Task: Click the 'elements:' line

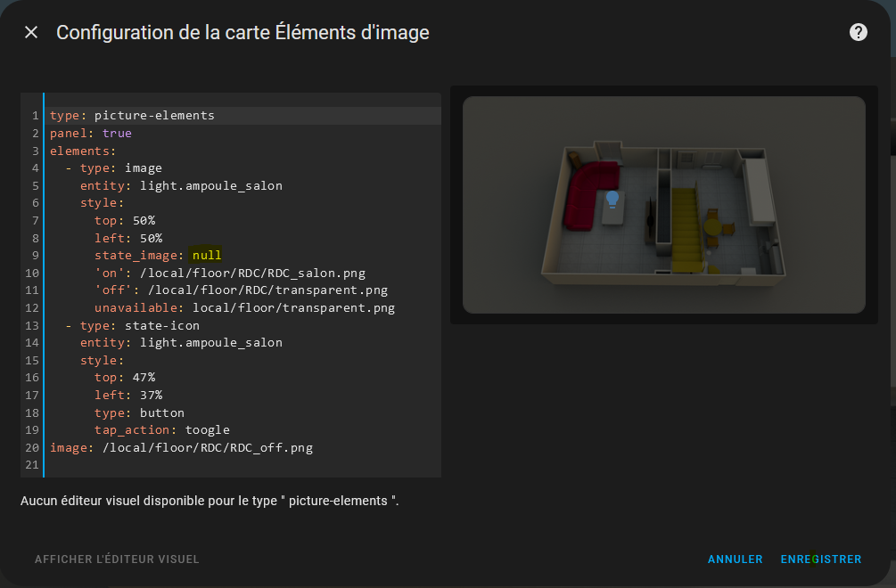Action: coord(83,151)
